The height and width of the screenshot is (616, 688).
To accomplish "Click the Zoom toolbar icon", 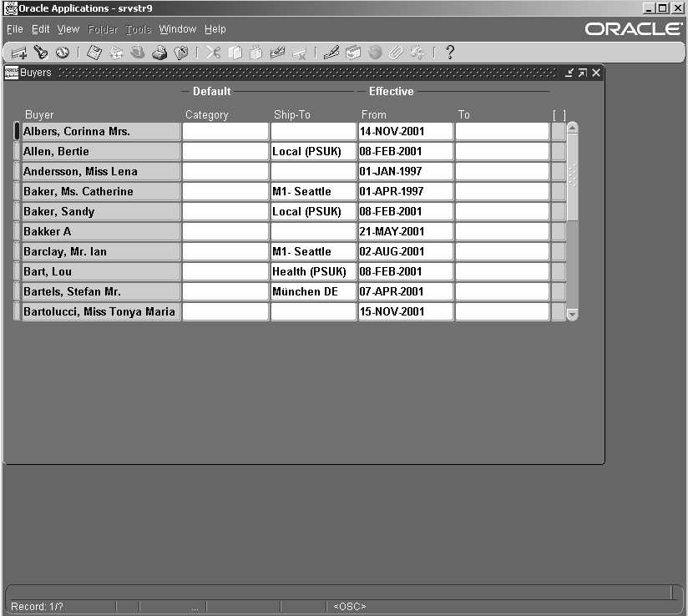I will pos(353,53).
